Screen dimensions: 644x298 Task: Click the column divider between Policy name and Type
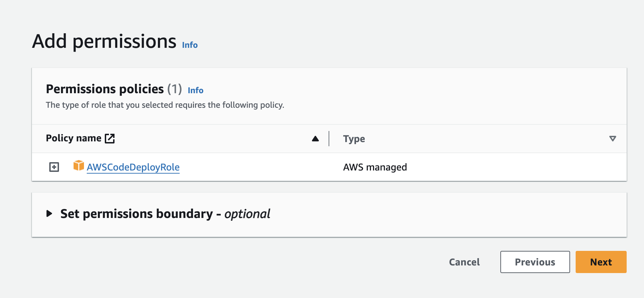[329, 139]
